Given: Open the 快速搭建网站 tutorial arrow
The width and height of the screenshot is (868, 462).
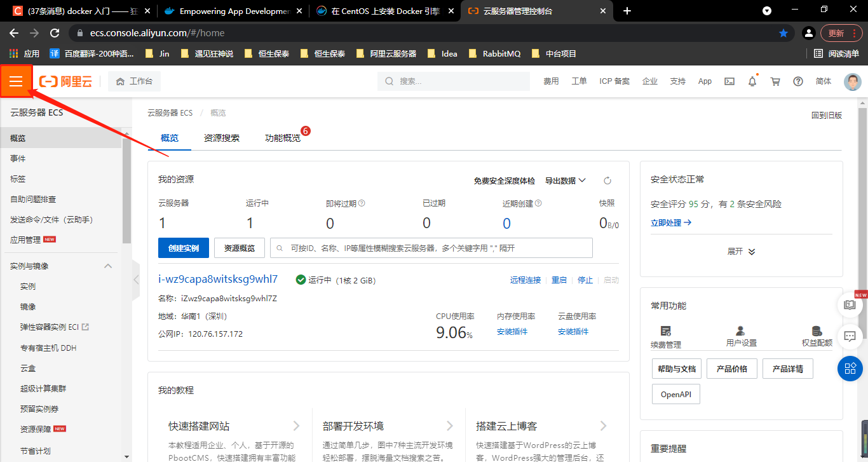Looking at the screenshot, I should tap(296, 426).
